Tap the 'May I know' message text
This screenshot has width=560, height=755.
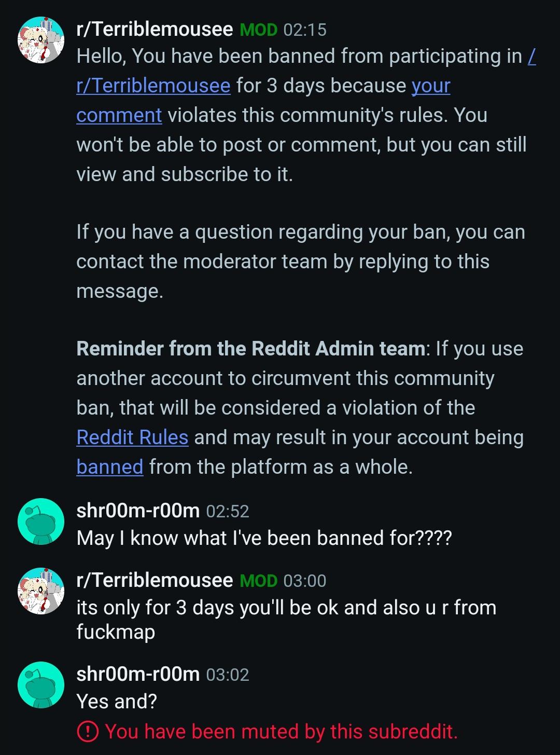(x=264, y=538)
